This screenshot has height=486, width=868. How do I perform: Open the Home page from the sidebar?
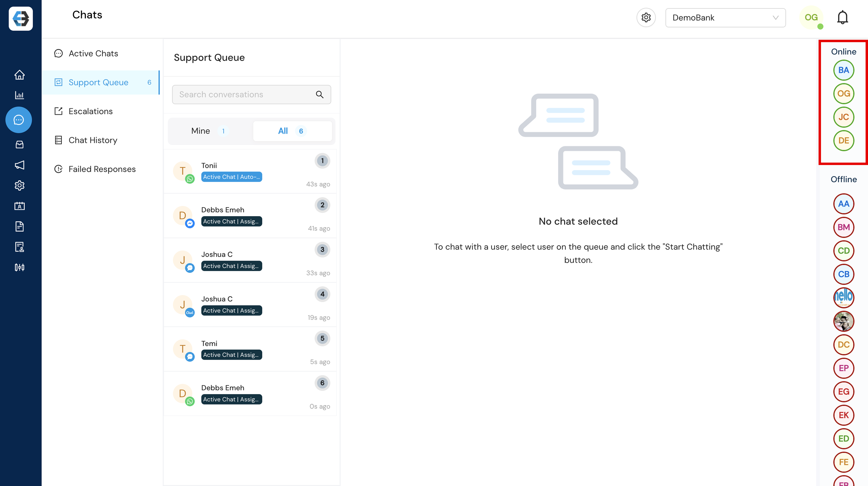(20, 75)
